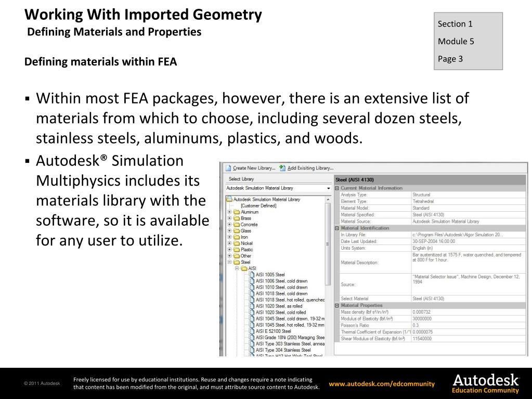Collapse the AISI subfolder node

coord(237,268)
